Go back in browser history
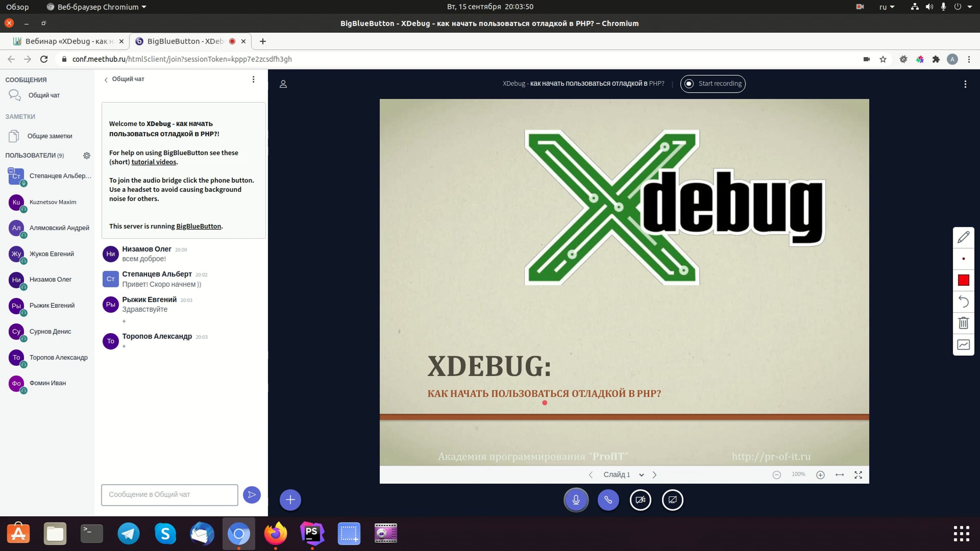Screen dimensions: 980x551 click(11, 59)
